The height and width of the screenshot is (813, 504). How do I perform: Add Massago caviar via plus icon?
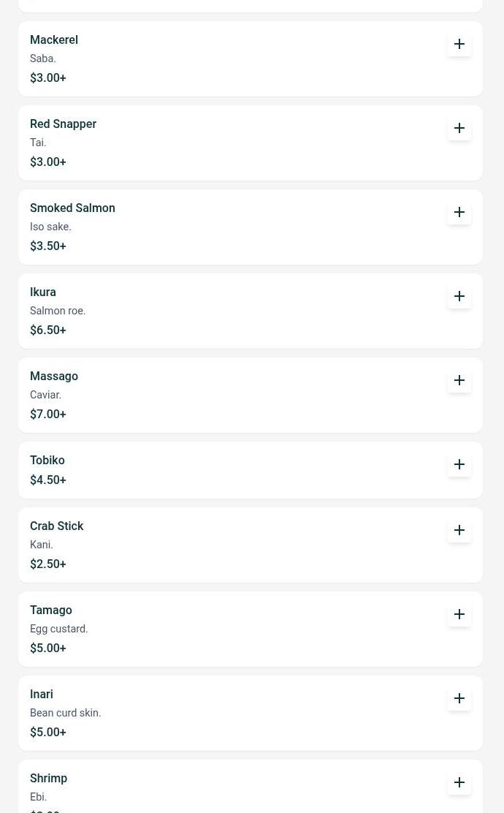point(459,380)
